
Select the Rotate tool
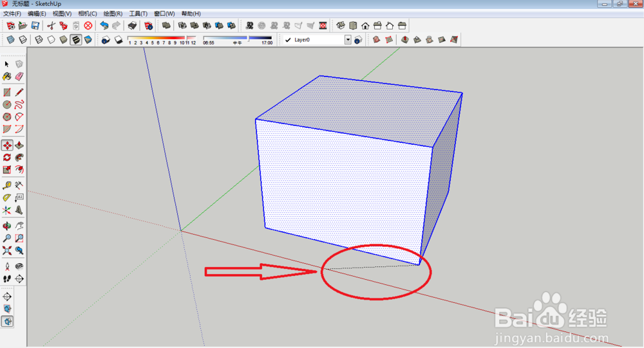click(x=6, y=158)
